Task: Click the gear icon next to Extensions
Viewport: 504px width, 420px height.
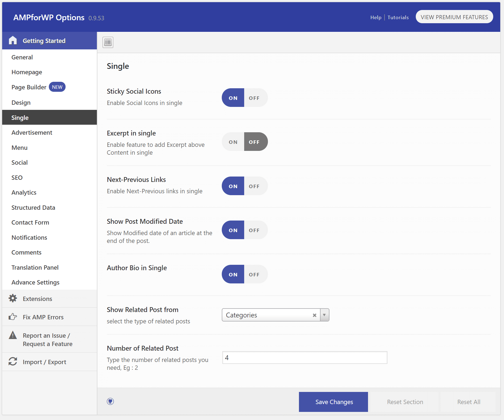Action: 13,299
